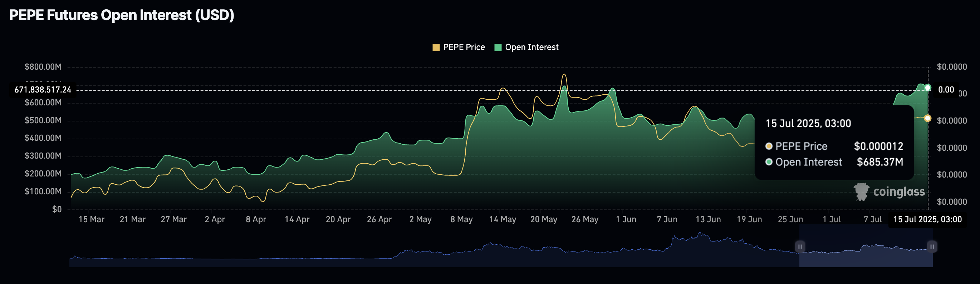Click the 13 Jun date label
Image resolution: width=980 pixels, height=284 pixels.
coord(708,219)
